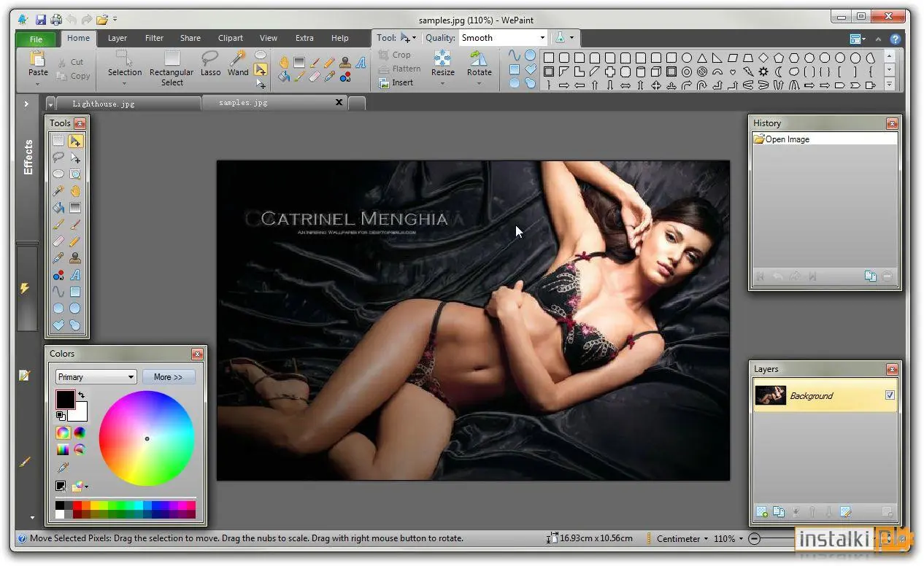Click the More >> button in Colors
Viewport: 924px width, 566px height.
(169, 377)
